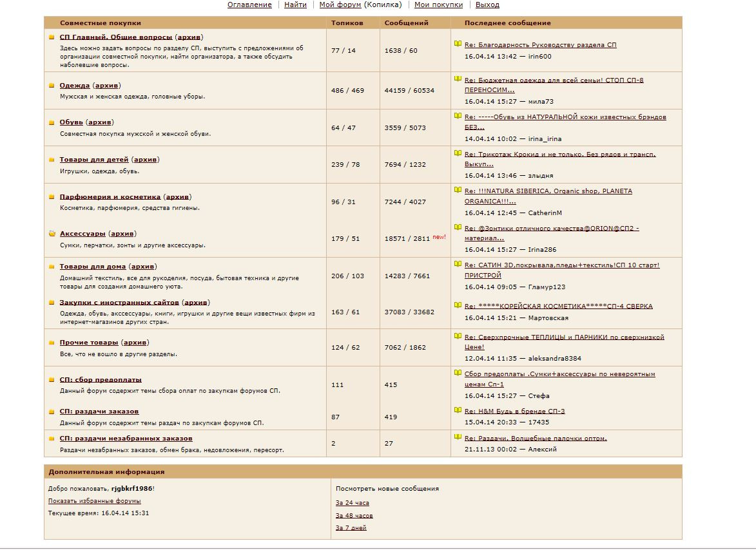Open Парфюмерия и косметика forum
Viewport: 756px width, 550px height.
pyautogui.click(x=110, y=197)
